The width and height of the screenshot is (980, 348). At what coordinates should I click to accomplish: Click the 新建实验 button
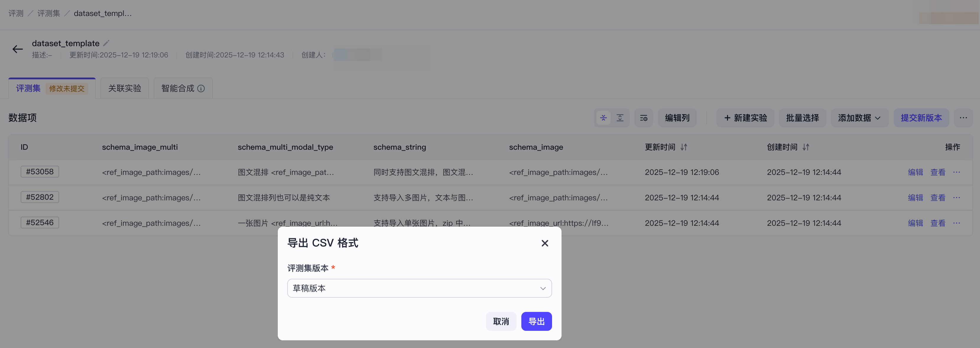pyautogui.click(x=745, y=118)
